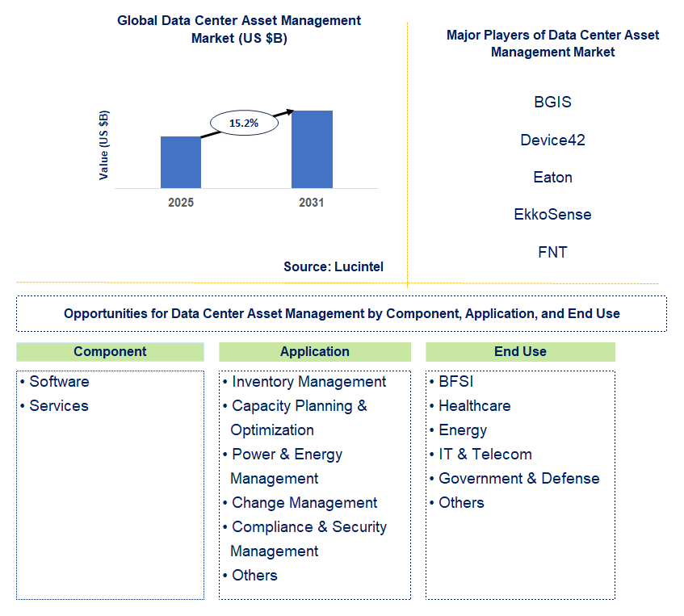Image resolution: width=684 pixels, height=616 pixels.
Task: Click the Component column header
Action: pyautogui.click(x=110, y=352)
